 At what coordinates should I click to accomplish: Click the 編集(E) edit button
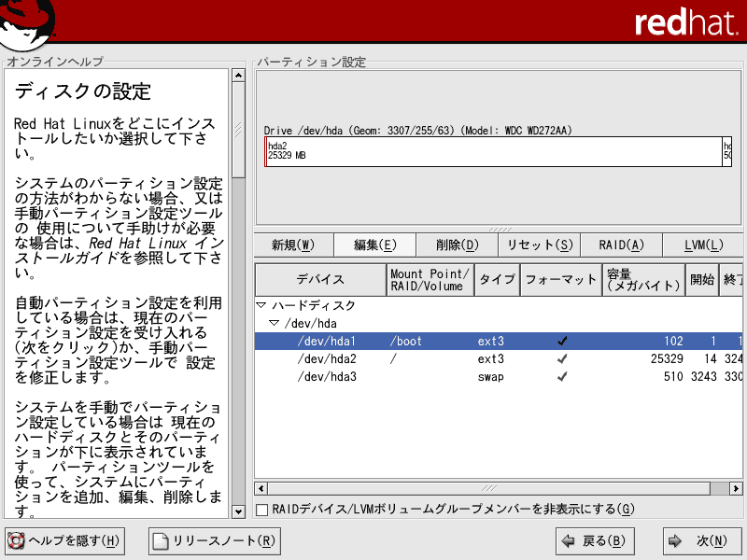click(375, 245)
